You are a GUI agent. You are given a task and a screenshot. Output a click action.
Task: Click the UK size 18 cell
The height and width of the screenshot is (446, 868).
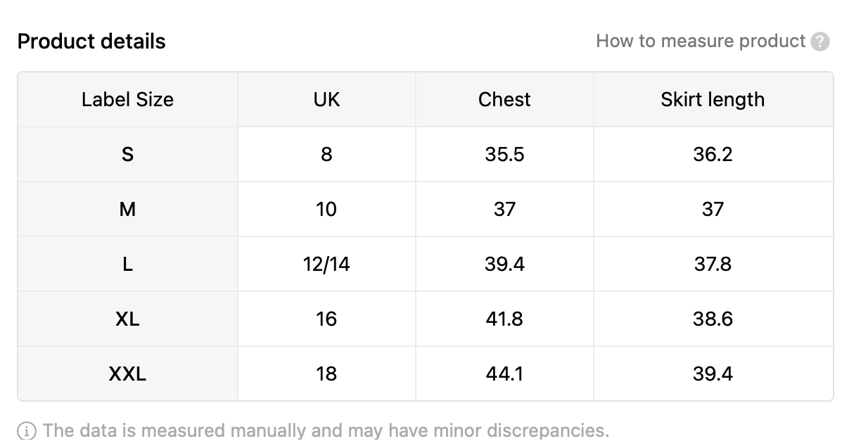pyautogui.click(x=326, y=374)
